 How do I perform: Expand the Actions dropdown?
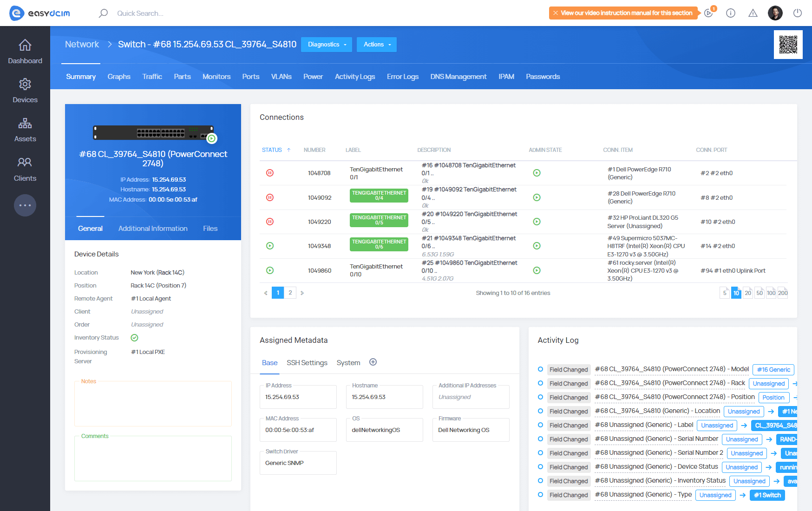click(x=377, y=45)
